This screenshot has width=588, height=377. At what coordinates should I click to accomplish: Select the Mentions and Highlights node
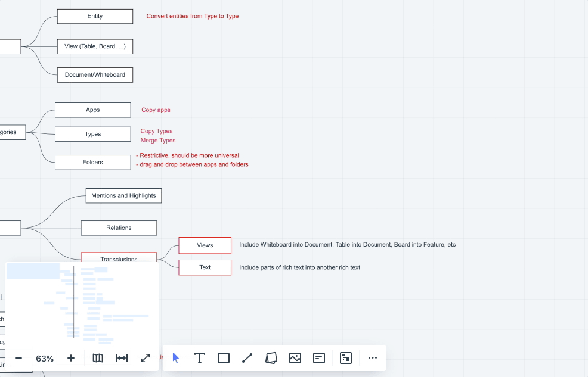point(123,195)
